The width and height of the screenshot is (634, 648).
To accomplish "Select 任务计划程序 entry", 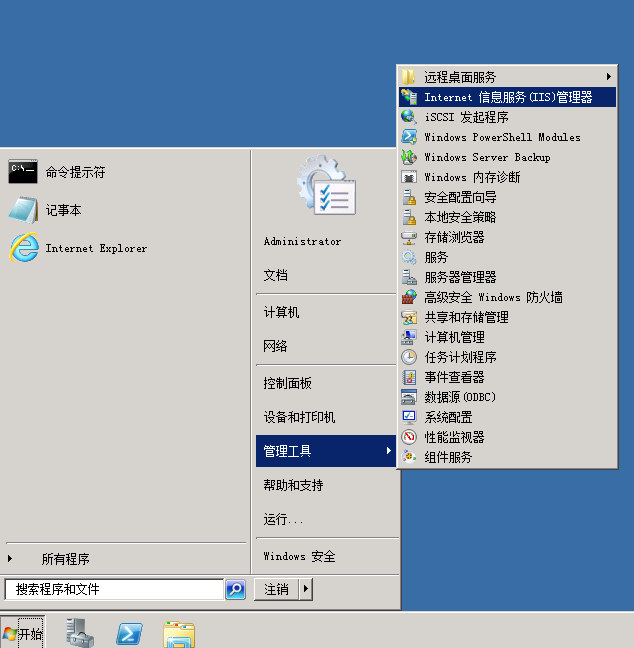I will (508, 357).
